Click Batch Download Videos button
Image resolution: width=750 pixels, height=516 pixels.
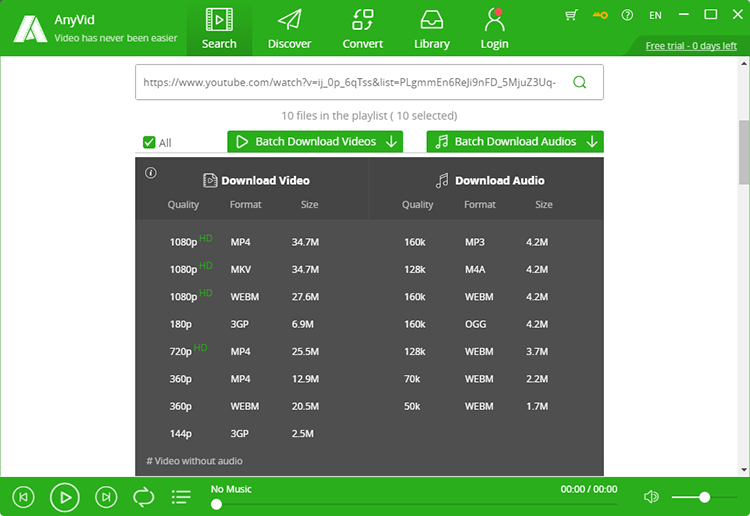pyautogui.click(x=315, y=142)
